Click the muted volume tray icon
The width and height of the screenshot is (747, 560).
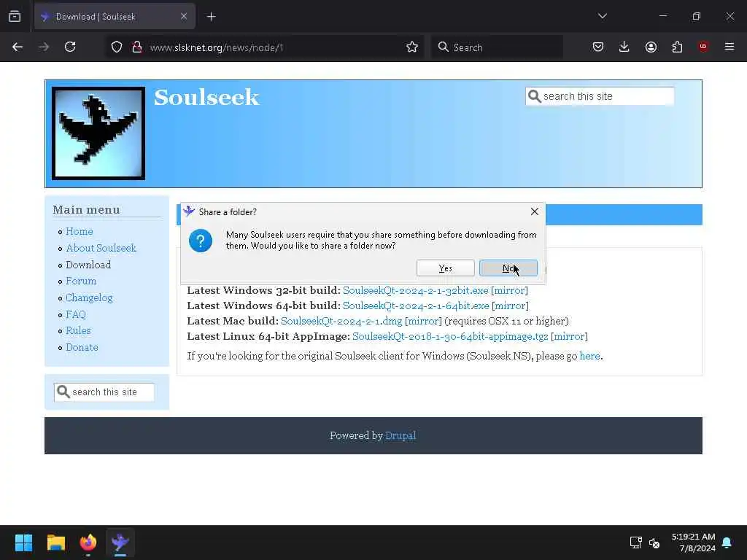click(x=654, y=542)
